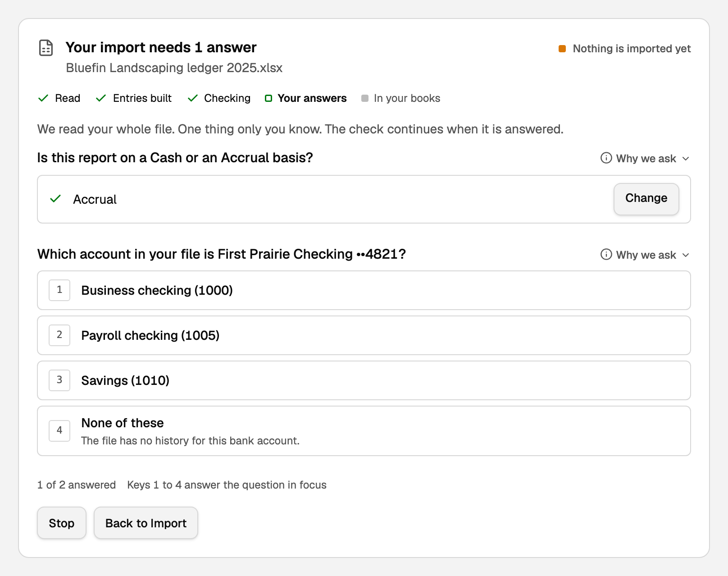The height and width of the screenshot is (576, 728).
Task: Click the Accrual answer text
Action: click(x=95, y=199)
